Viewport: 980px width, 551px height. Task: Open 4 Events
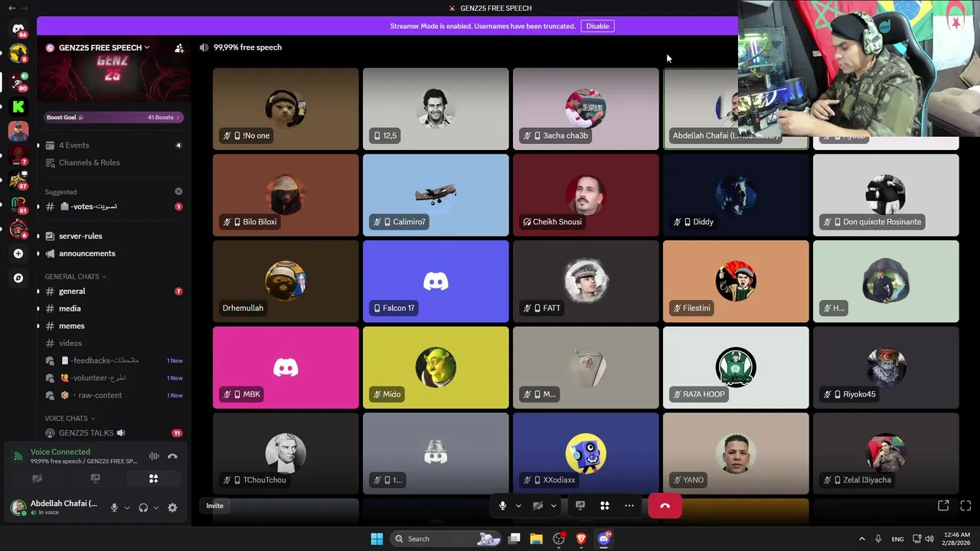click(113, 145)
